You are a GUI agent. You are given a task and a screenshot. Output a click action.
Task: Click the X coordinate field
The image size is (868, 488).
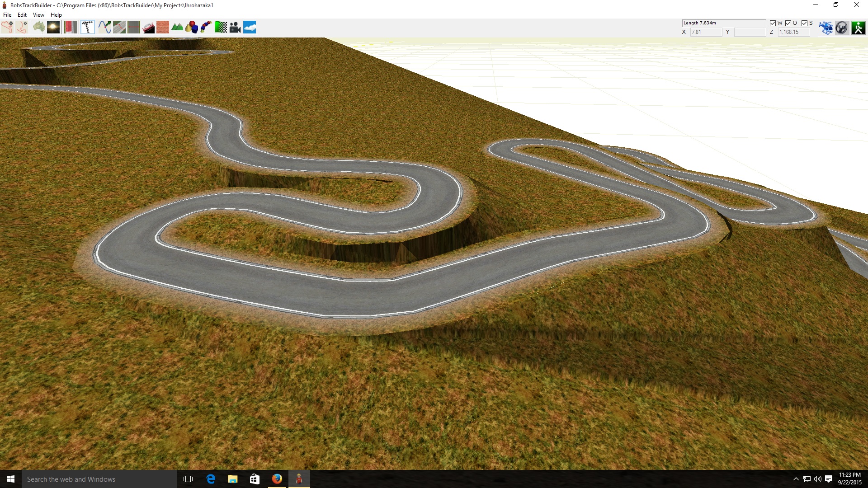click(x=706, y=32)
